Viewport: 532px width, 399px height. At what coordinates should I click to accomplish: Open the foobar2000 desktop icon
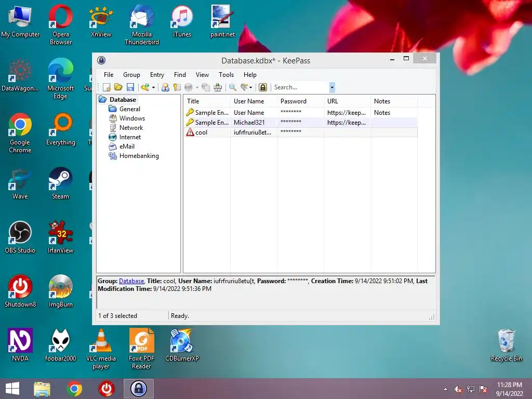point(60,345)
